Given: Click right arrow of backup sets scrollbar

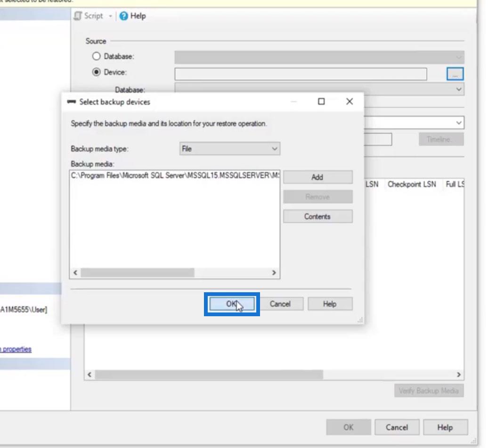Looking at the screenshot, I should click(x=459, y=375).
